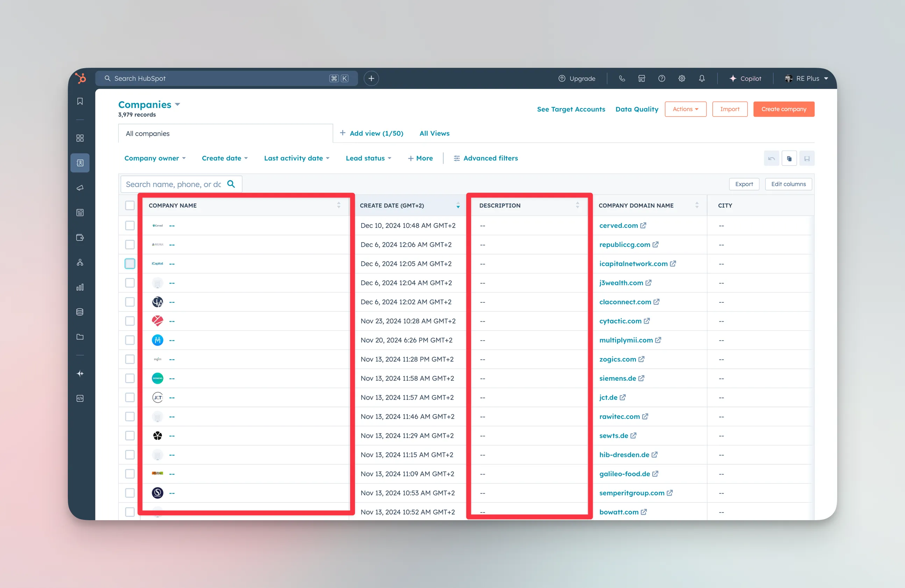The height and width of the screenshot is (588, 905).
Task: Open cerved.com external link icon
Action: pos(643,225)
